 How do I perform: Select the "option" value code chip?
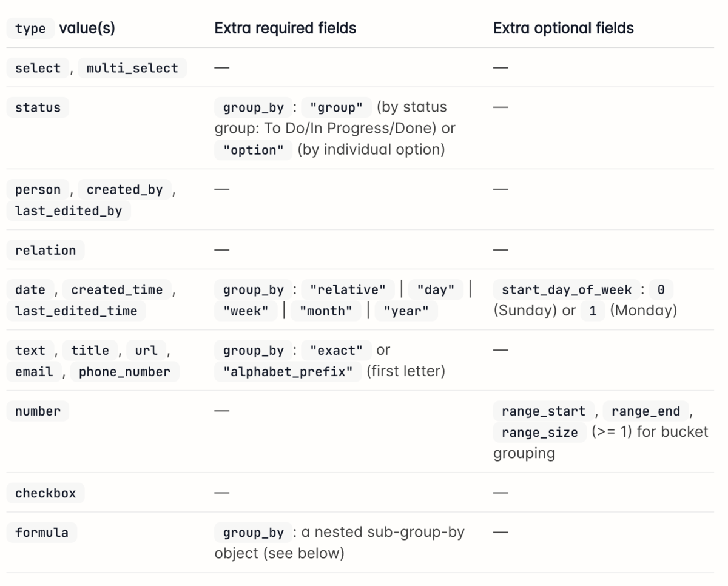click(x=253, y=150)
